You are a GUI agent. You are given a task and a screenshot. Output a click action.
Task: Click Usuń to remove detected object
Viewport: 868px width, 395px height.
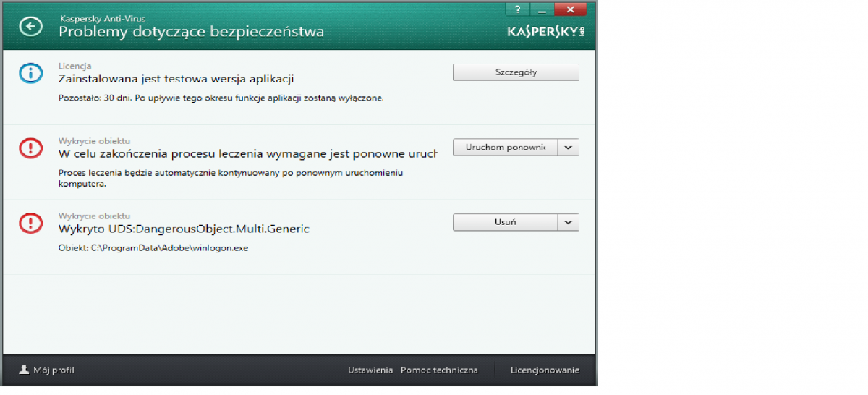[x=505, y=223]
